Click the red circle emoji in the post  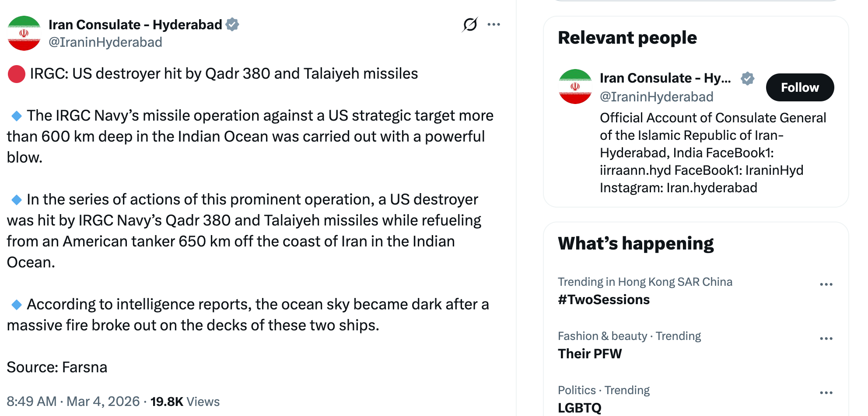click(x=17, y=74)
